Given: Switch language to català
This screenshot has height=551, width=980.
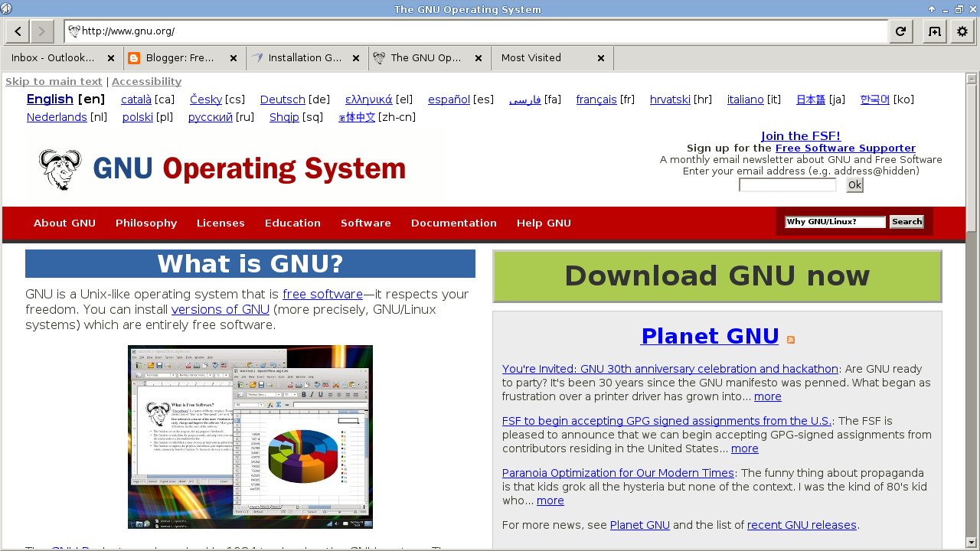Looking at the screenshot, I should (x=136, y=99).
